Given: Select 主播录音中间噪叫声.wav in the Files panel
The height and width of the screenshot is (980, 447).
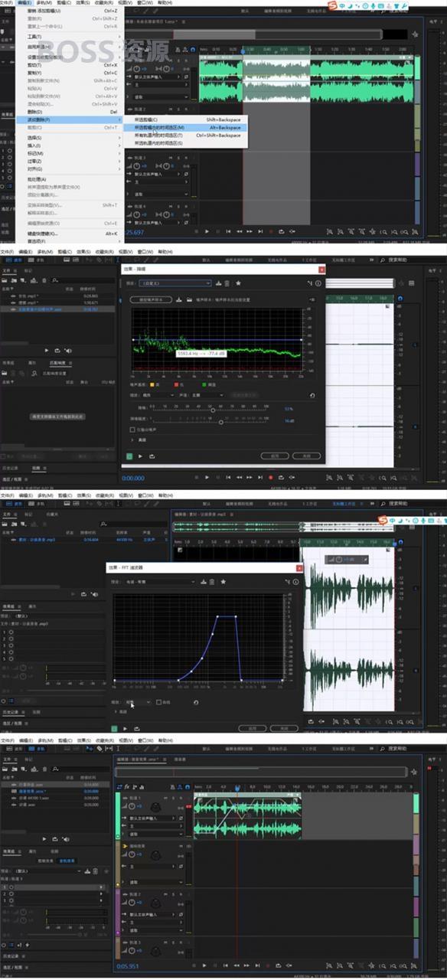Looking at the screenshot, I should click(x=57, y=309).
